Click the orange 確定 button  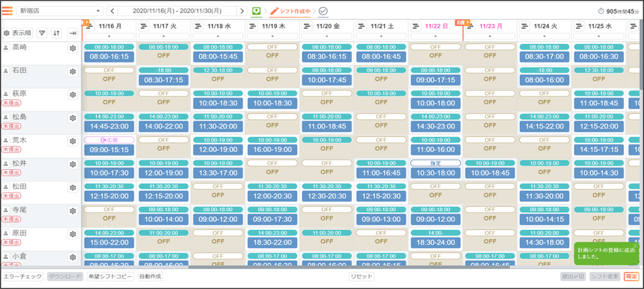(632, 276)
